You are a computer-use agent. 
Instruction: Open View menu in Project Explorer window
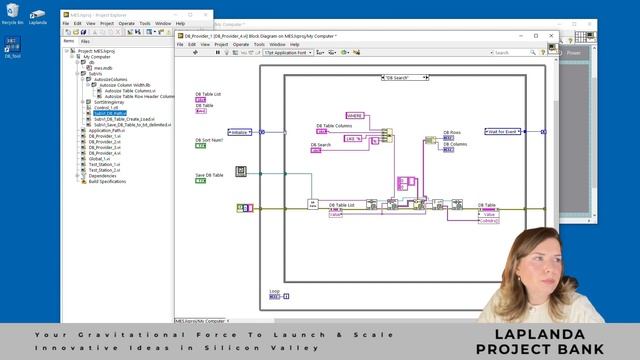pos(91,24)
